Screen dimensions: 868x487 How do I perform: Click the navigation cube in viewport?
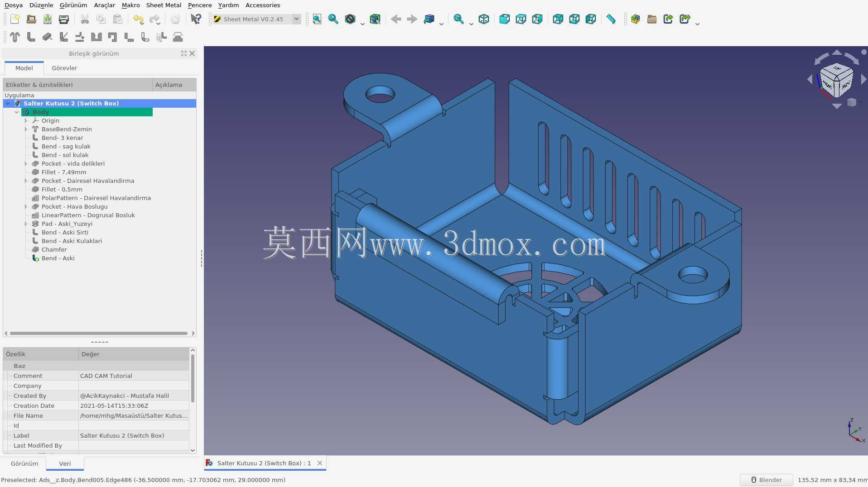pos(836,81)
